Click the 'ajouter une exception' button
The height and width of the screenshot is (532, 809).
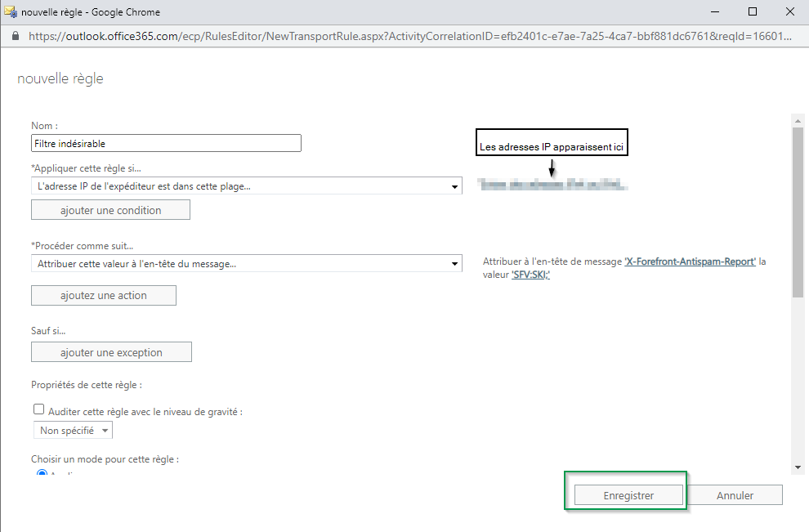point(111,352)
